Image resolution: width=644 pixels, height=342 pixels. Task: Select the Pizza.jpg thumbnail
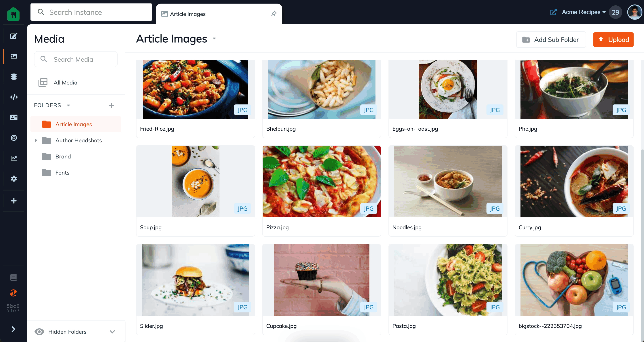[322, 181]
